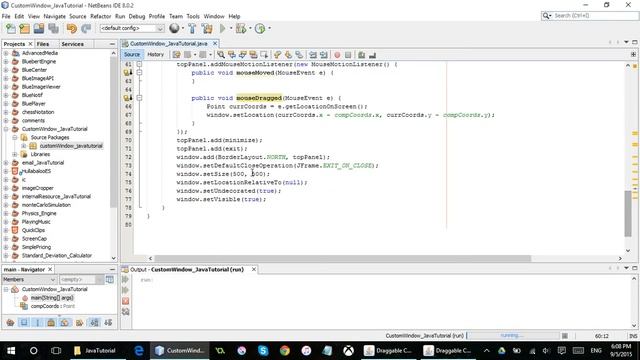640x360 pixels.
Task: Click the Stop Macro Recording icon
Action: click(x=348, y=55)
